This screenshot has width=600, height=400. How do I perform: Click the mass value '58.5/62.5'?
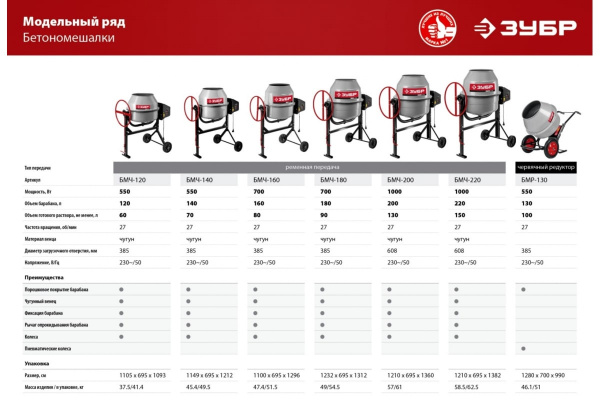(466, 387)
